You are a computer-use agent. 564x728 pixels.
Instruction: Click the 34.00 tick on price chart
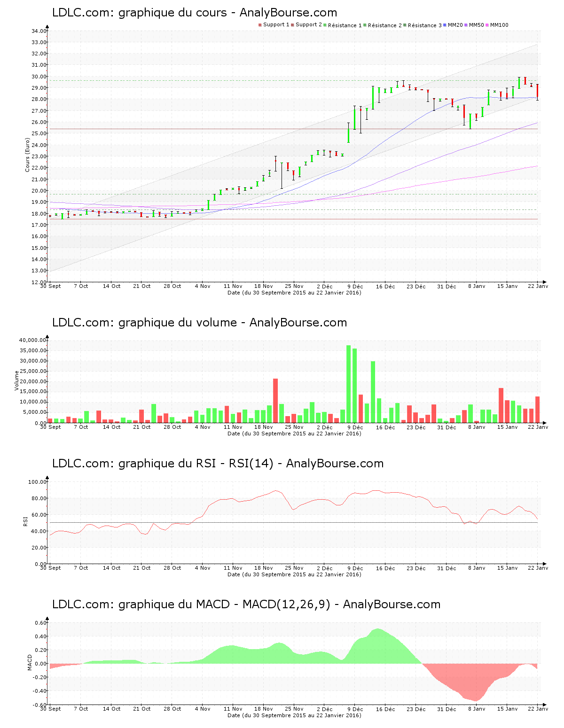pos(39,31)
